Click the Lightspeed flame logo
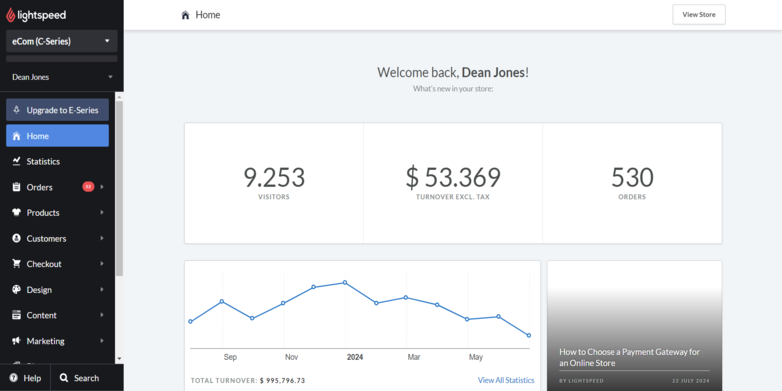This screenshot has width=782, height=391. pos(10,15)
